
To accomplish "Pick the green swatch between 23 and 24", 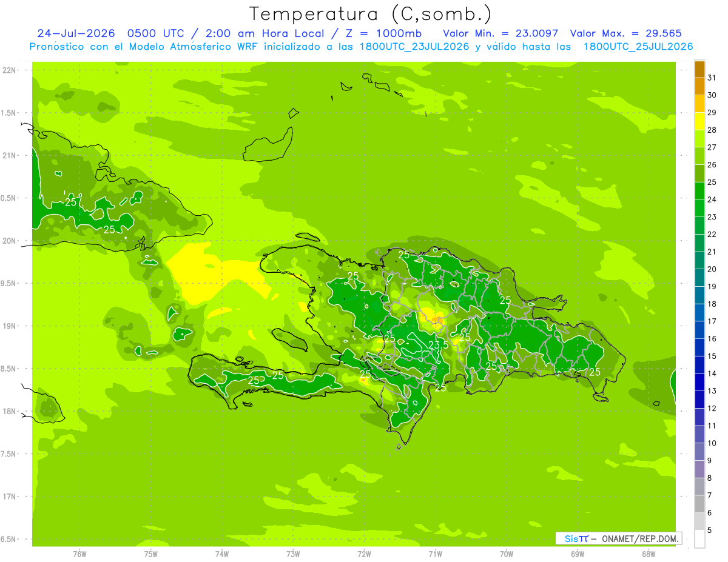I will pos(699,208).
